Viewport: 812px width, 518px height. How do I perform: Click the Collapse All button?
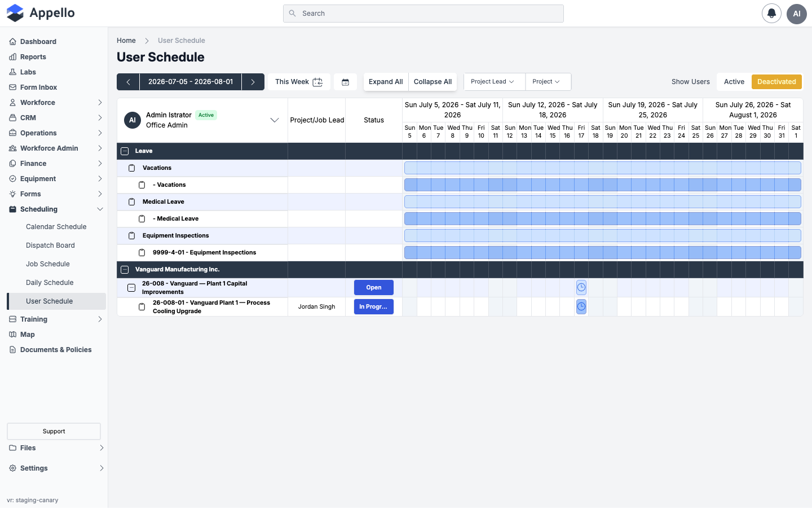pyautogui.click(x=433, y=82)
